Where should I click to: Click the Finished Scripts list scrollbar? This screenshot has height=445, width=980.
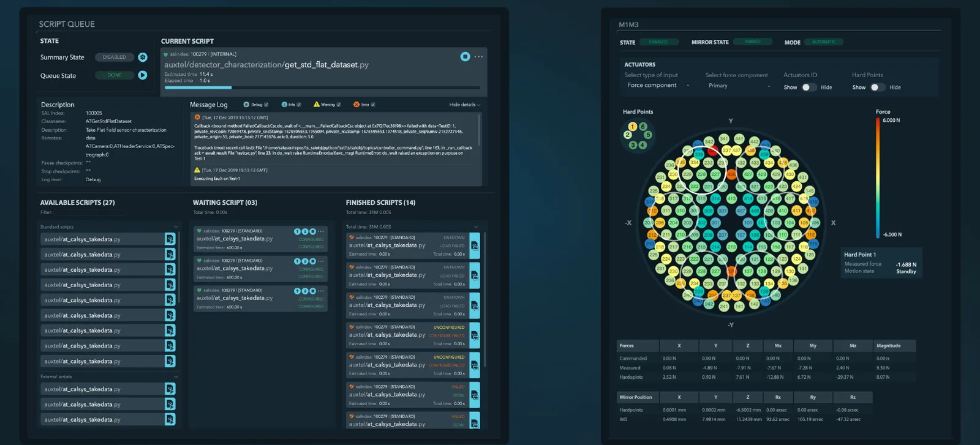[484, 300]
